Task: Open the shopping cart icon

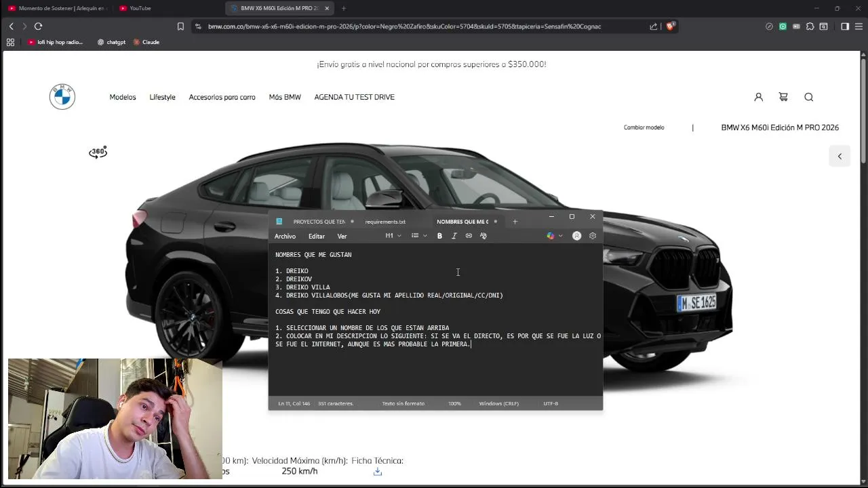Action: [x=783, y=97]
